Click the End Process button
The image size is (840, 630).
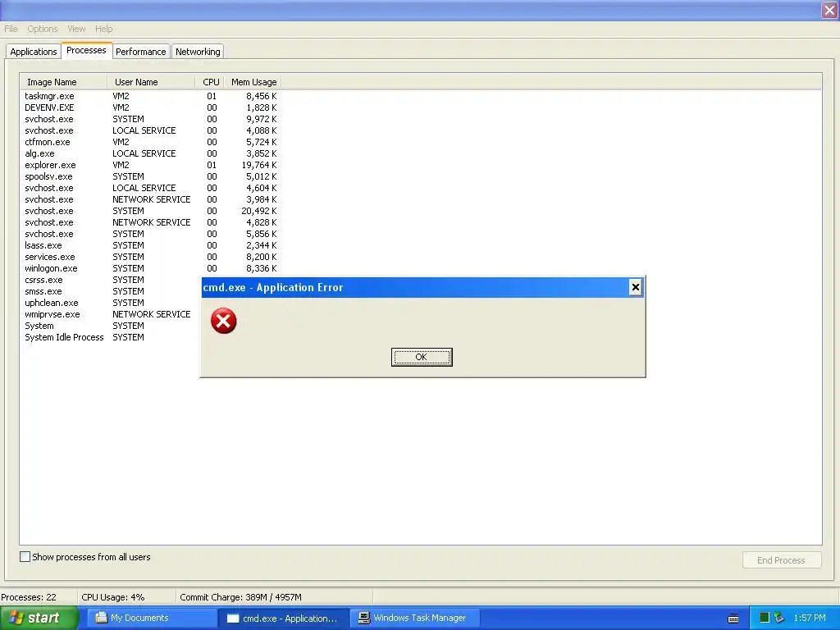[782, 559]
